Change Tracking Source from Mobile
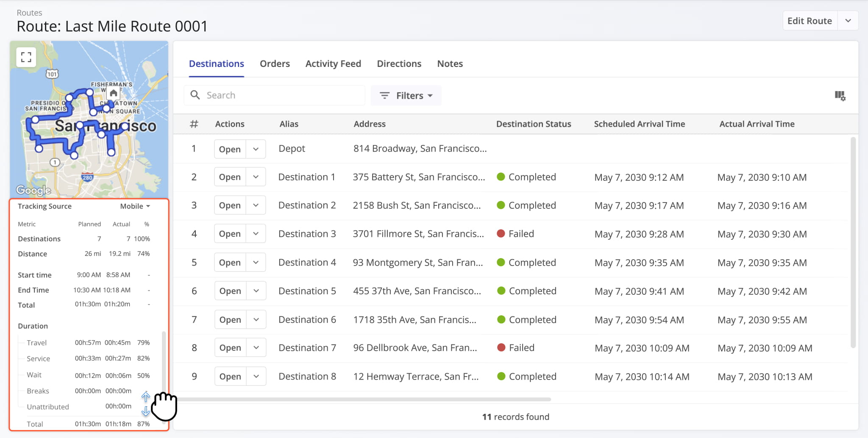868x438 pixels. click(x=135, y=206)
